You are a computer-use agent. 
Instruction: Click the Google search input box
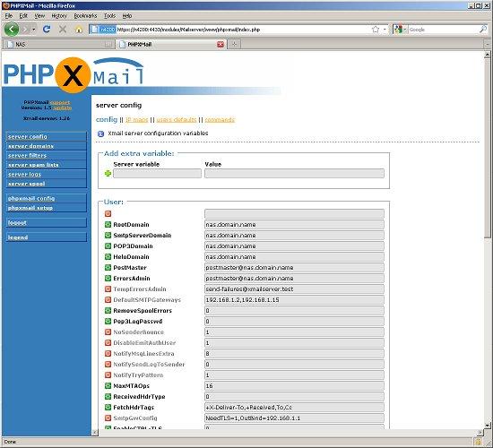(444, 30)
